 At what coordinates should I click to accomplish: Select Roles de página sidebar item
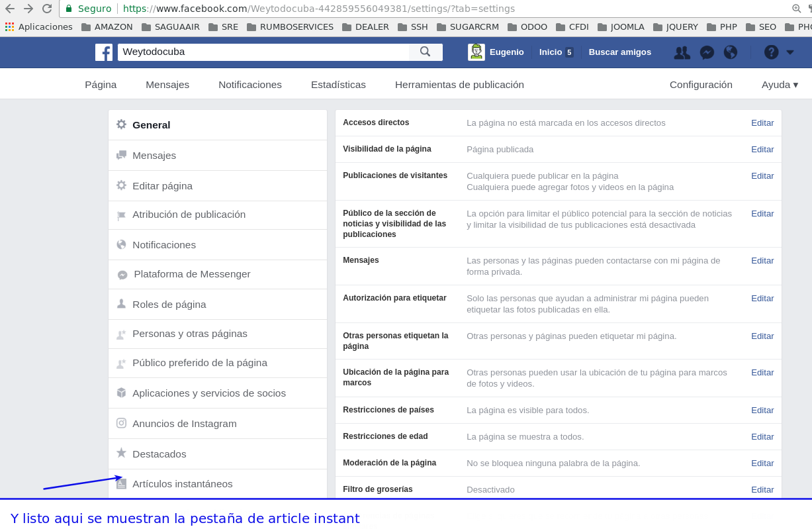click(x=218, y=305)
